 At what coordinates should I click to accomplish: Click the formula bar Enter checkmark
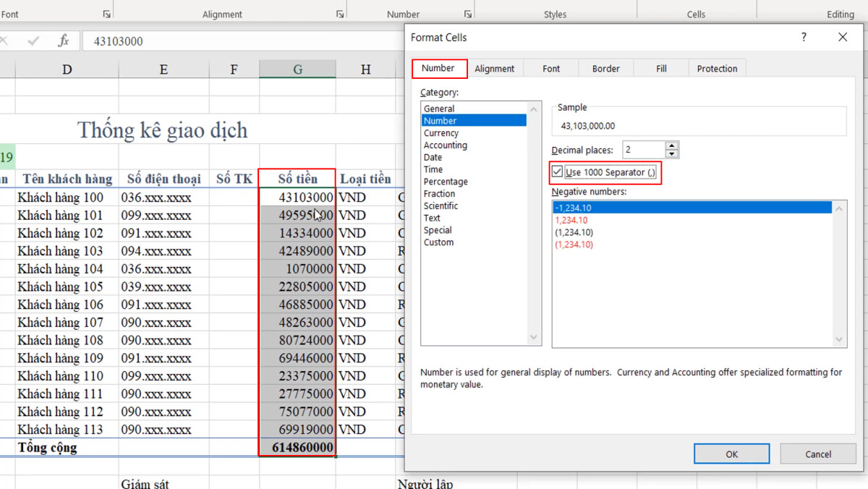pos(33,41)
